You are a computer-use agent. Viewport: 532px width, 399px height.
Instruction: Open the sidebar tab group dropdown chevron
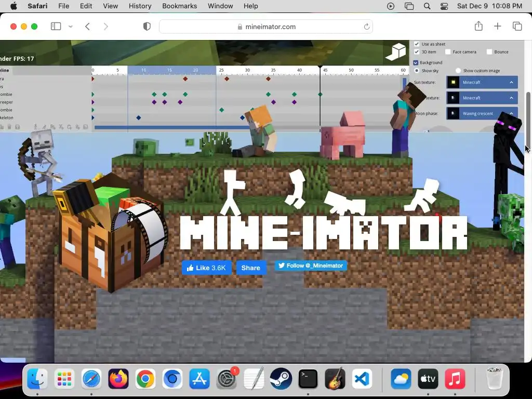point(71,26)
